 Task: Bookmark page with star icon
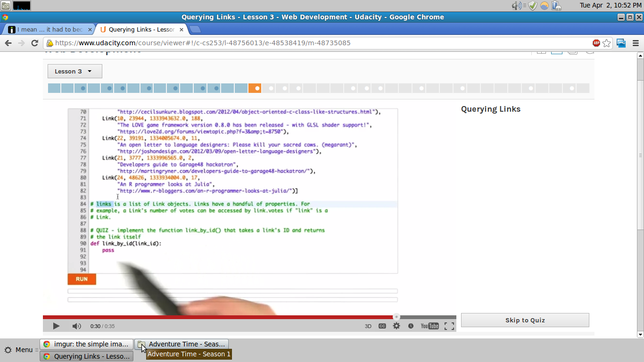click(x=607, y=43)
